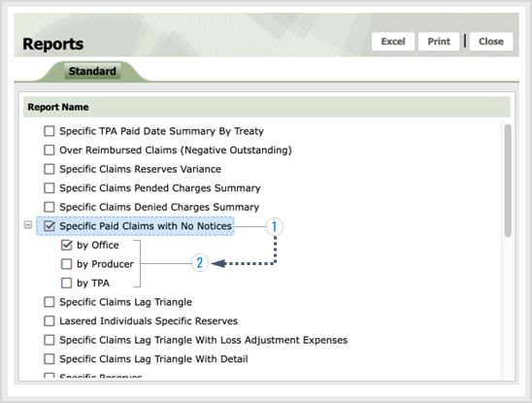Export the report with the Excel button

click(x=393, y=42)
